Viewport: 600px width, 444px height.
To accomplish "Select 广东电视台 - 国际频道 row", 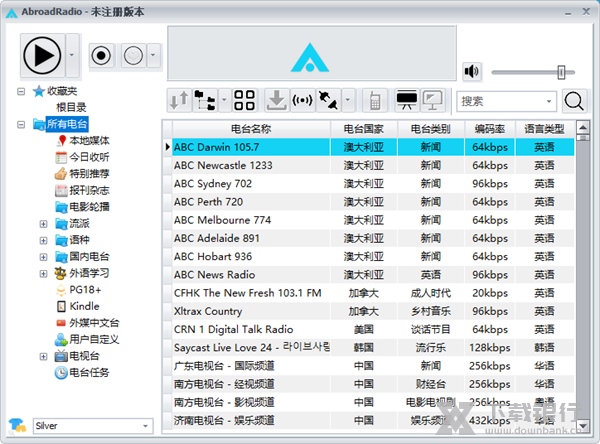I will click(373, 366).
